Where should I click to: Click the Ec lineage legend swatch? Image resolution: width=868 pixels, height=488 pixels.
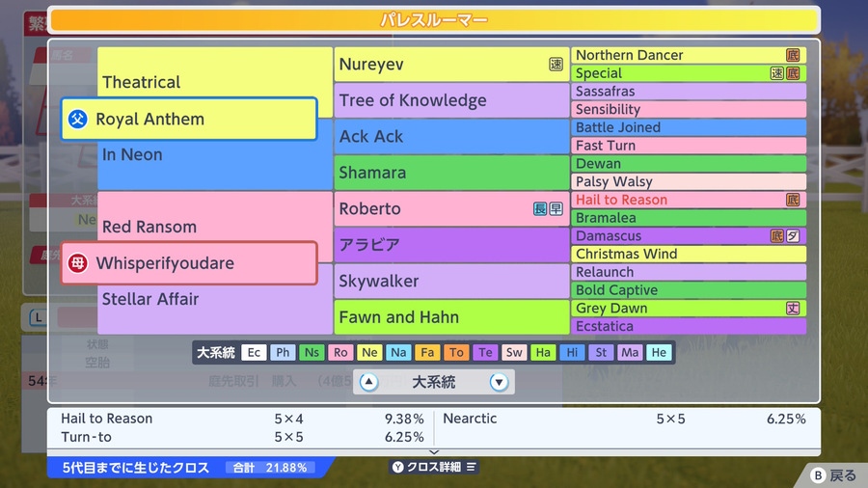coord(254,352)
